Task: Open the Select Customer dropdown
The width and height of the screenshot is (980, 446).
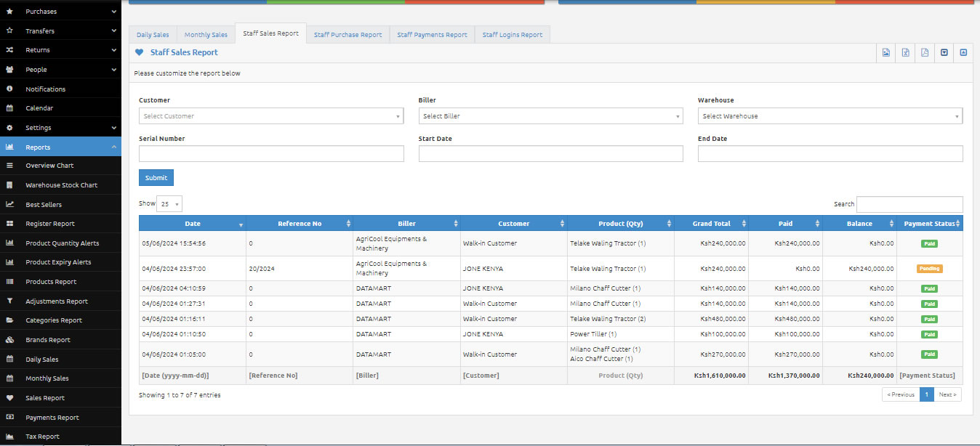Action: click(x=270, y=116)
